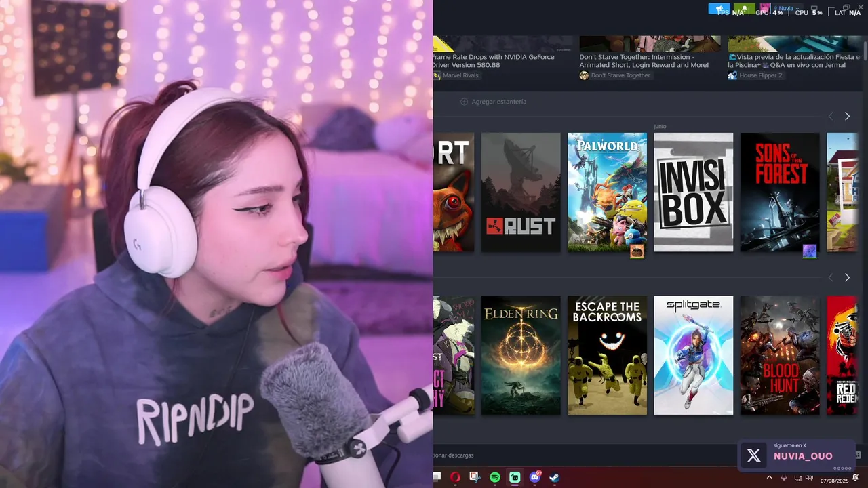The width and height of the screenshot is (868, 488).
Task: Open Spotify from the taskbar
Action: click(x=494, y=477)
